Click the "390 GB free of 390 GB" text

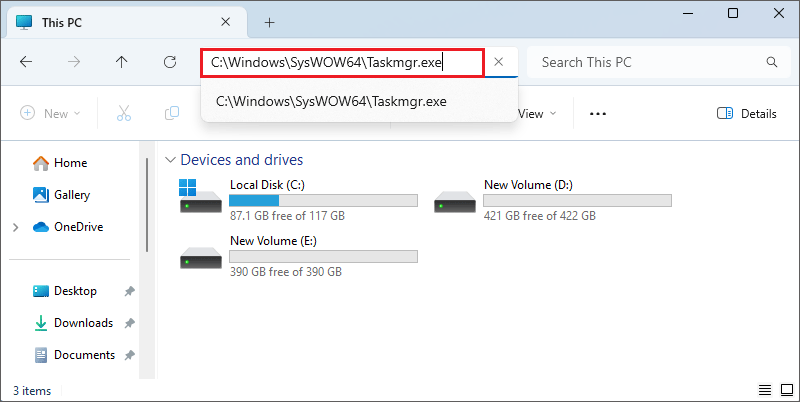click(286, 272)
